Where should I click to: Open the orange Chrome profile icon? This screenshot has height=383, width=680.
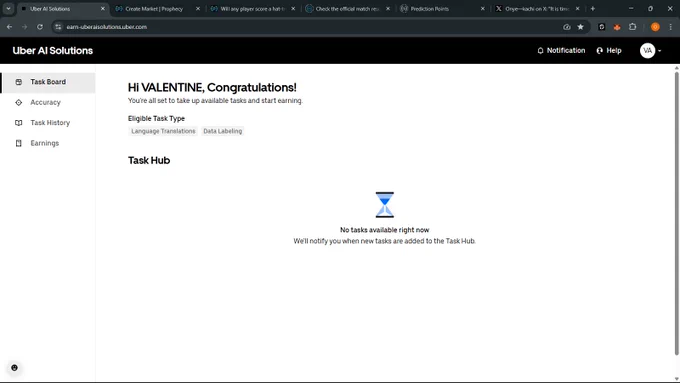coord(655,27)
